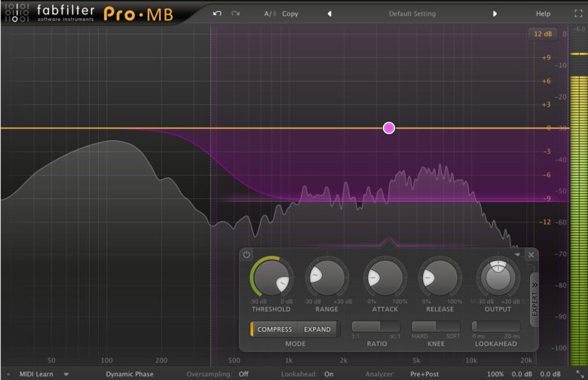588x380 pixels.
Task: Click the 500 frequency label
Action: [234, 360]
